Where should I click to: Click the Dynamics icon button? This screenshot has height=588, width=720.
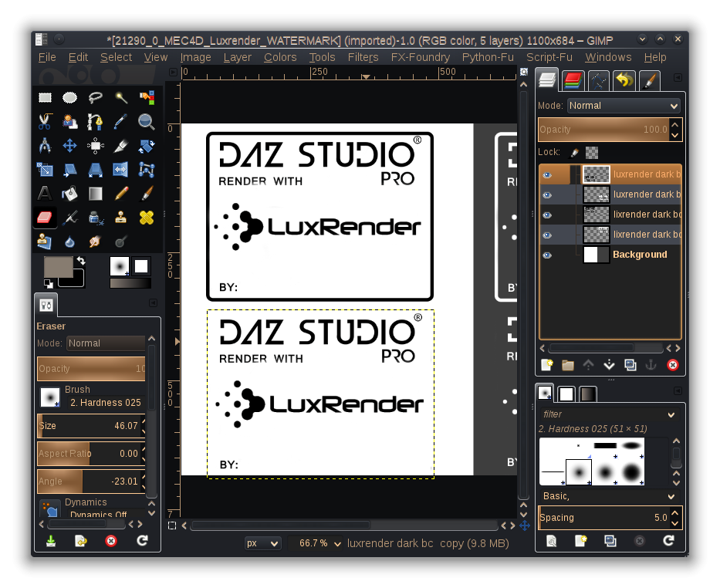(50, 509)
